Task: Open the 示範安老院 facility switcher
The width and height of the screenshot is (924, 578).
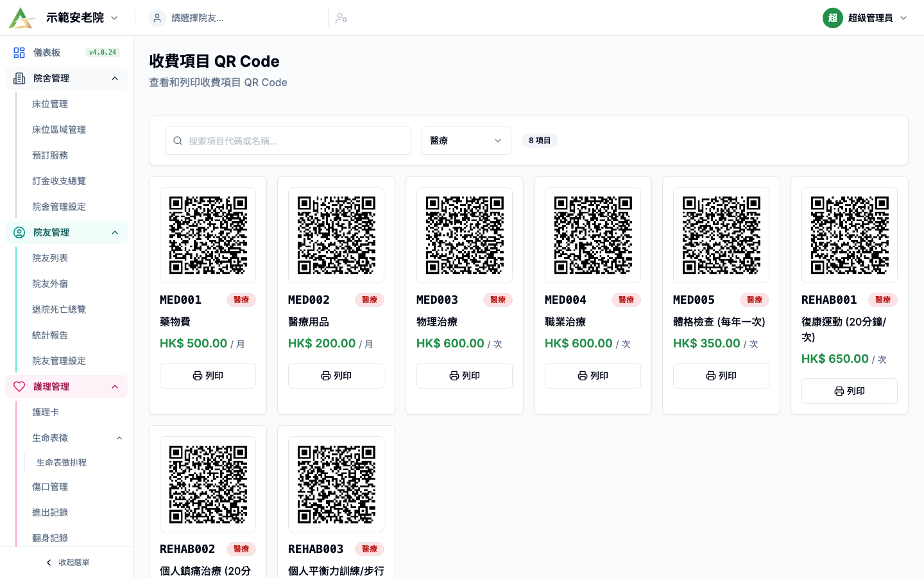Action: coord(82,18)
